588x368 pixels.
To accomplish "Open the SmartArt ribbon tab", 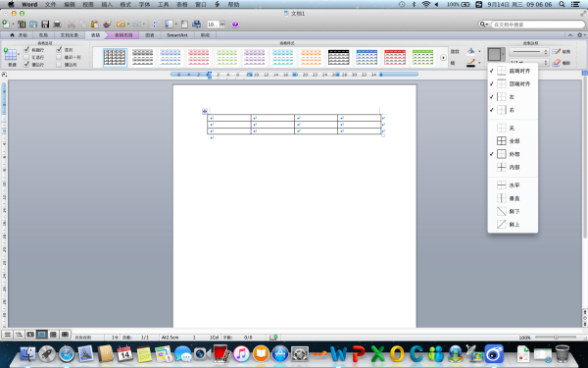I will [177, 35].
